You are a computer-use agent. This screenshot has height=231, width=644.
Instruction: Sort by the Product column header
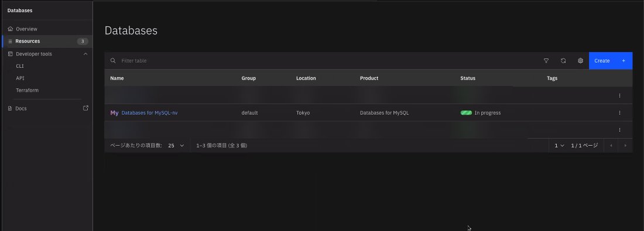[x=369, y=78]
